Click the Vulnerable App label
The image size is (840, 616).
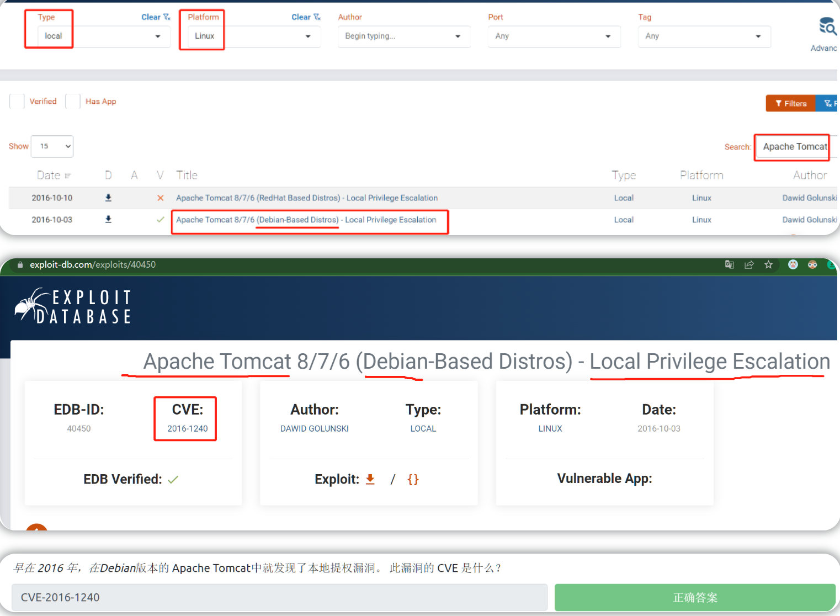tap(604, 479)
